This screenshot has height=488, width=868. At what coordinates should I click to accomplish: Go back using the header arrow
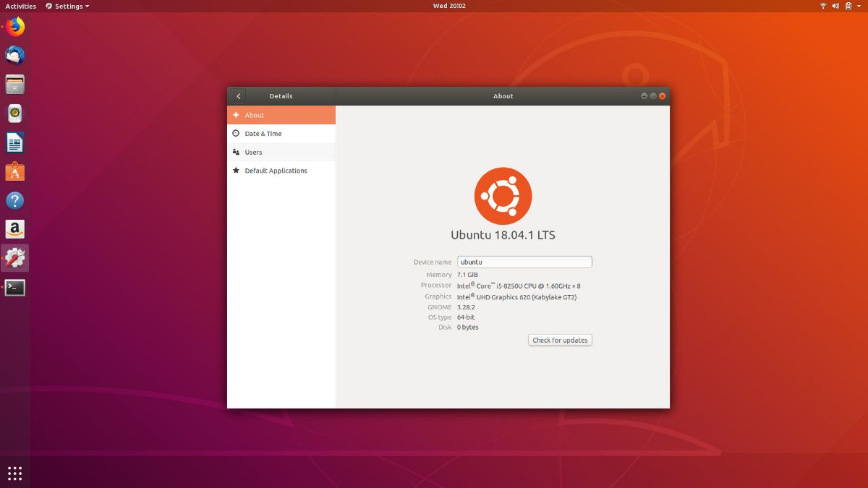point(238,96)
